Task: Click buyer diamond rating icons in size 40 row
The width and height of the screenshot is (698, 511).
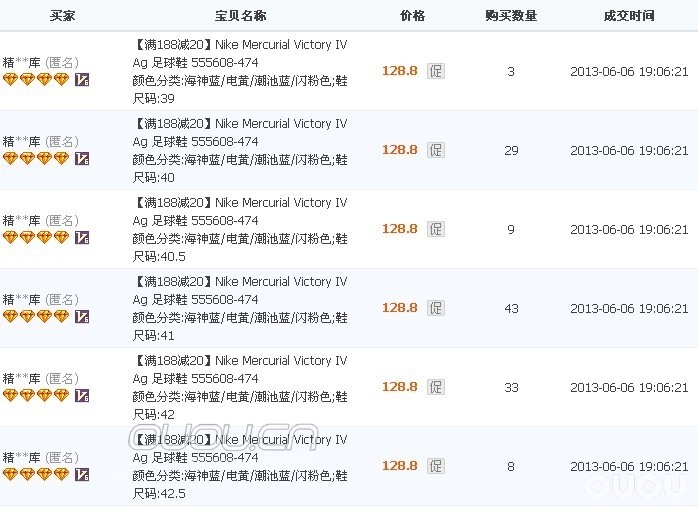Action: pyautogui.click(x=36, y=159)
